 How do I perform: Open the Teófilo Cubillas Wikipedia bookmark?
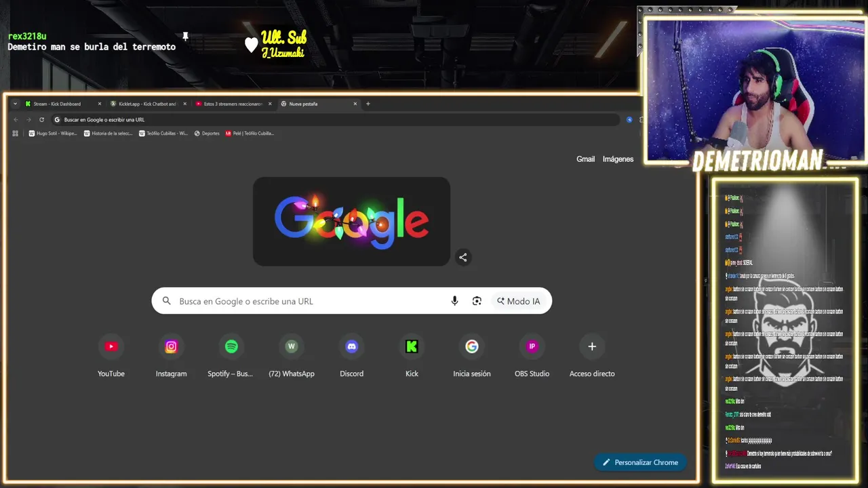click(x=163, y=134)
